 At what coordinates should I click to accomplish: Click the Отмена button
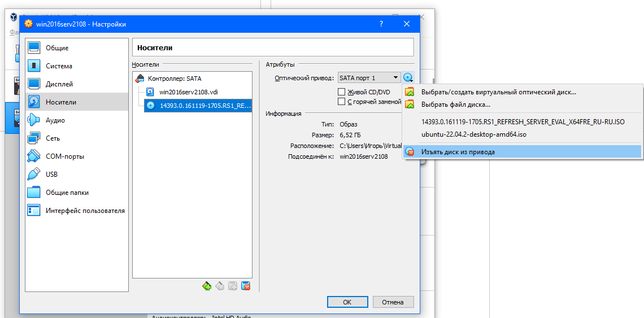[x=393, y=302]
